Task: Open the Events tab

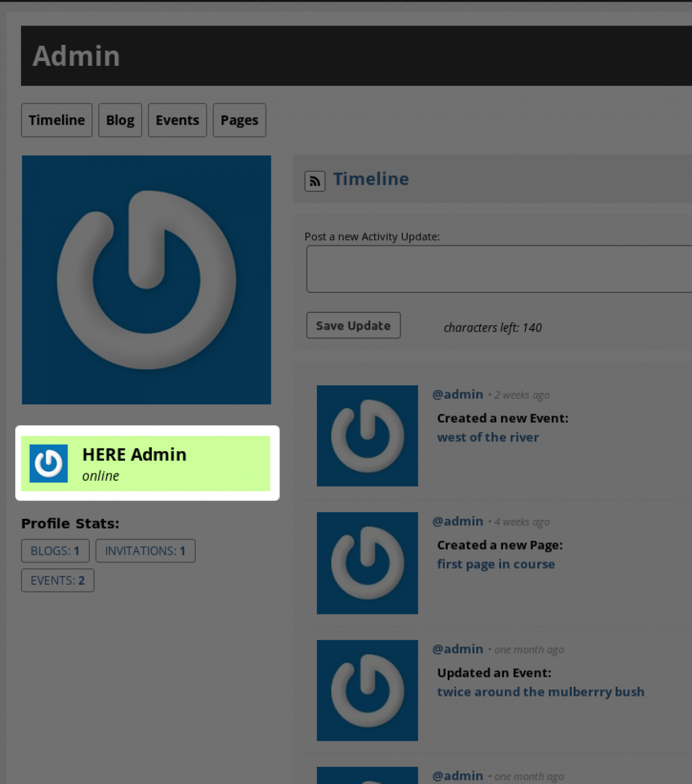Action: 177,120
